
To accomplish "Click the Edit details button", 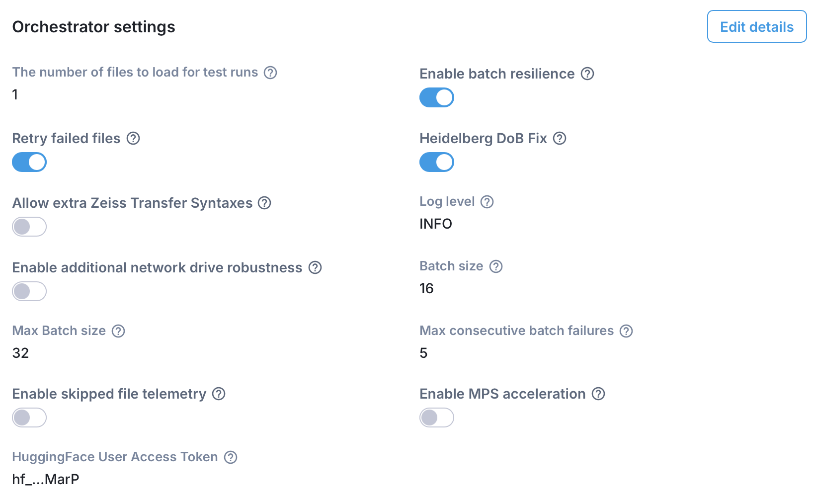I will coord(756,26).
